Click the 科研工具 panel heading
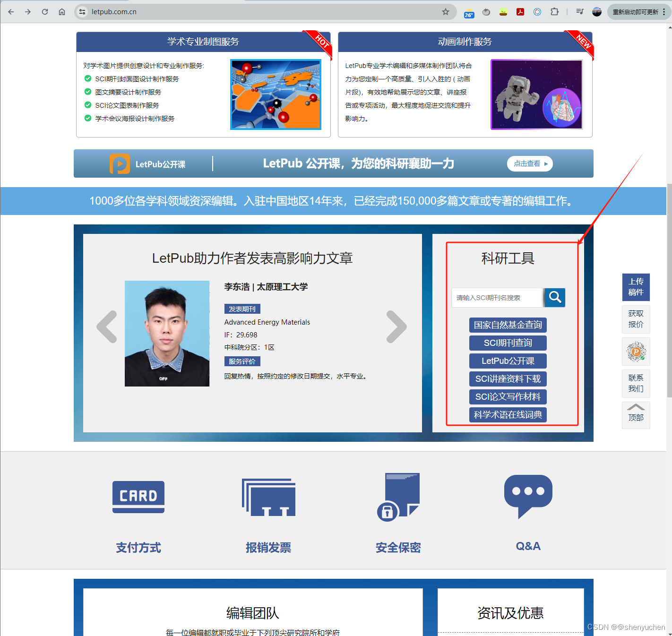The width and height of the screenshot is (672, 636). tap(508, 258)
